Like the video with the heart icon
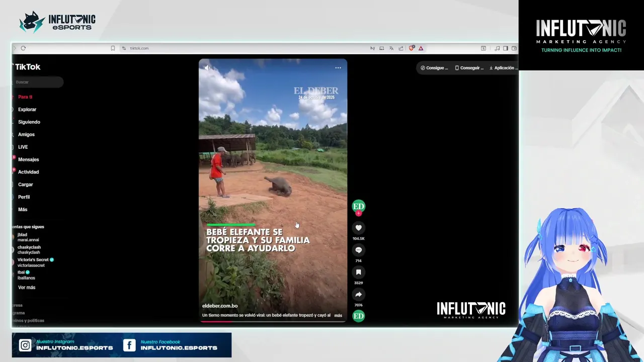Viewport: 644px width, 362px height. tap(358, 228)
